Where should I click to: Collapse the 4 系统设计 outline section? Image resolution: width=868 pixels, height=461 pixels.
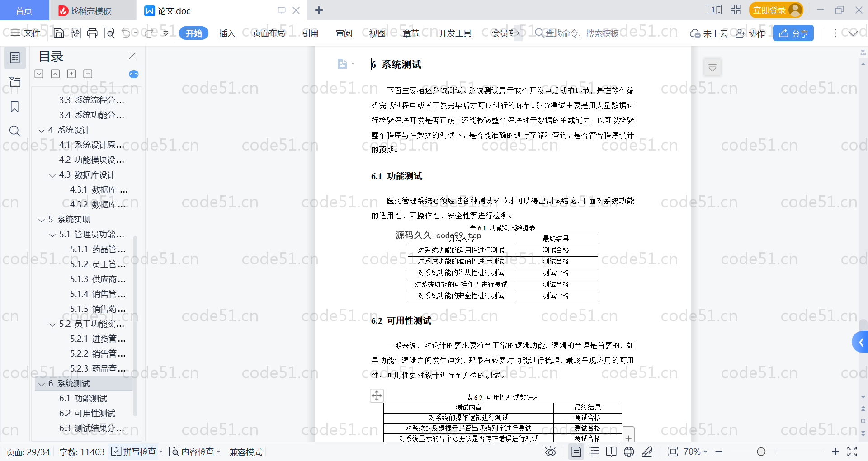42,131
